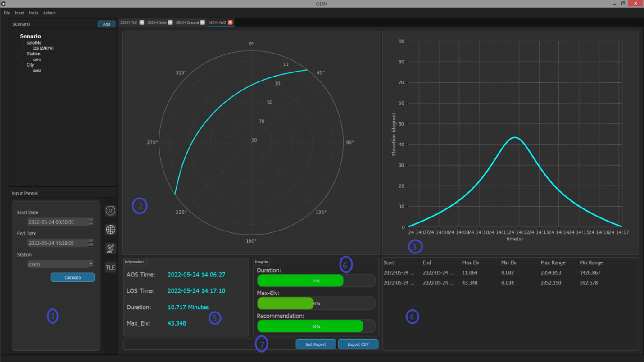644x362 pixels.
Task: Select the orbit view icon
Action: click(110, 210)
